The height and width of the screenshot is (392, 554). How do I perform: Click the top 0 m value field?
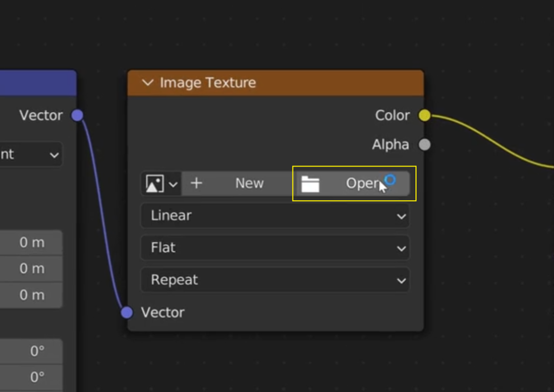click(31, 242)
